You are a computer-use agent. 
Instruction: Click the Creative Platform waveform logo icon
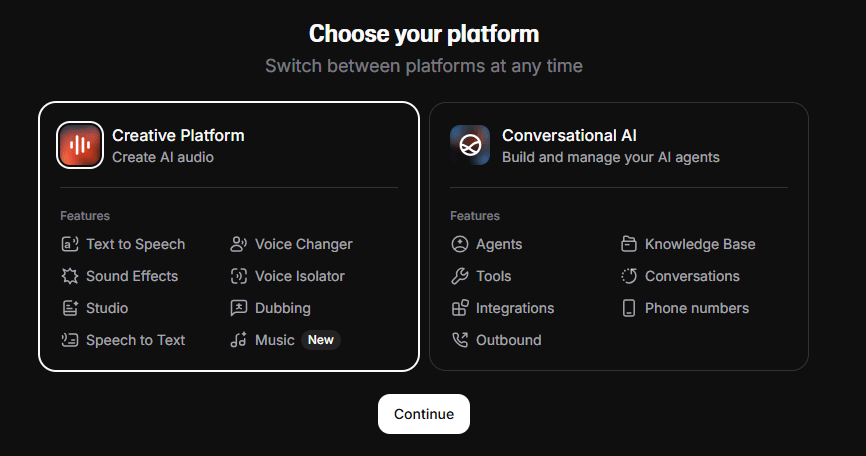pos(80,145)
